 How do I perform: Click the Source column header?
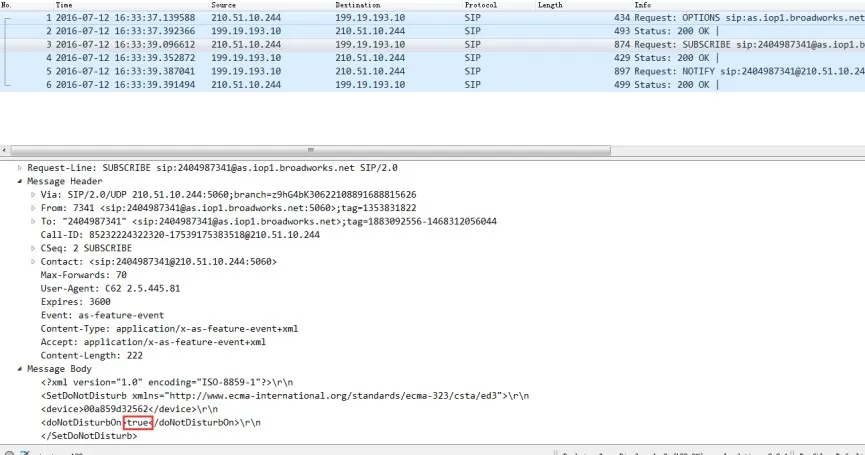[224, 5]
